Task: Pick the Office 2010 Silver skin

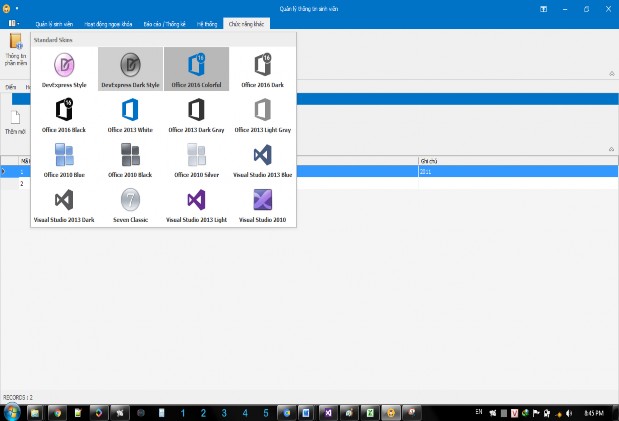Action: [x=196, y=158]
